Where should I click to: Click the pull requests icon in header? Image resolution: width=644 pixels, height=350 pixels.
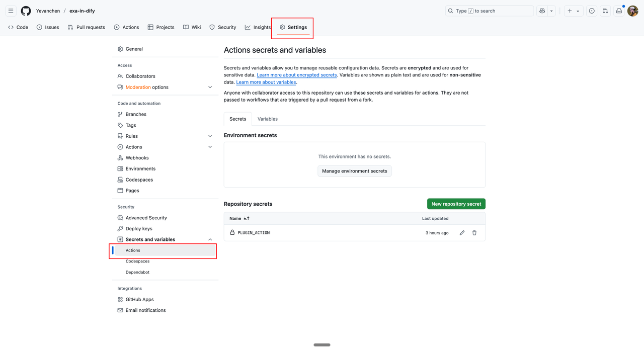(605, 11)
